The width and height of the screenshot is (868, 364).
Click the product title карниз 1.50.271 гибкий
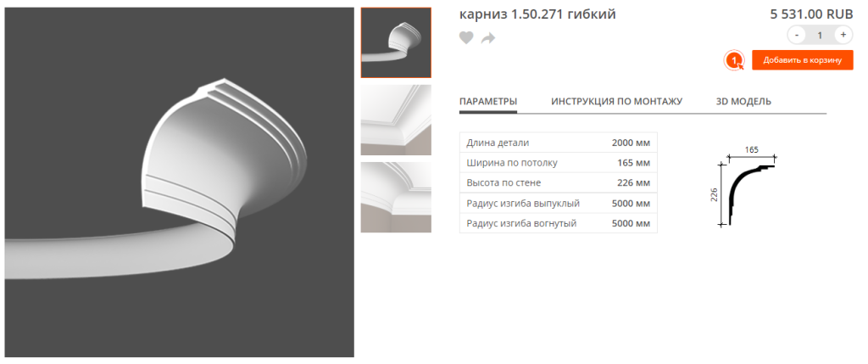point(537,14)
